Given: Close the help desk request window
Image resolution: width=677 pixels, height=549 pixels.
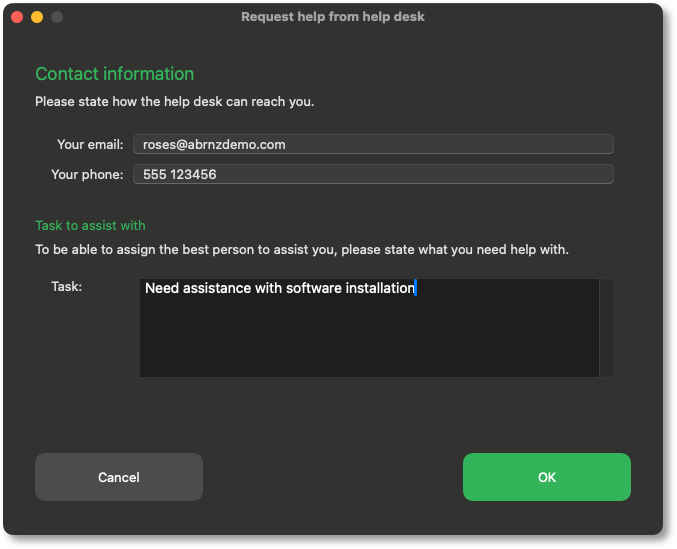Looking at the screenshot, I should pyautogui.click(x=17, y=17).
